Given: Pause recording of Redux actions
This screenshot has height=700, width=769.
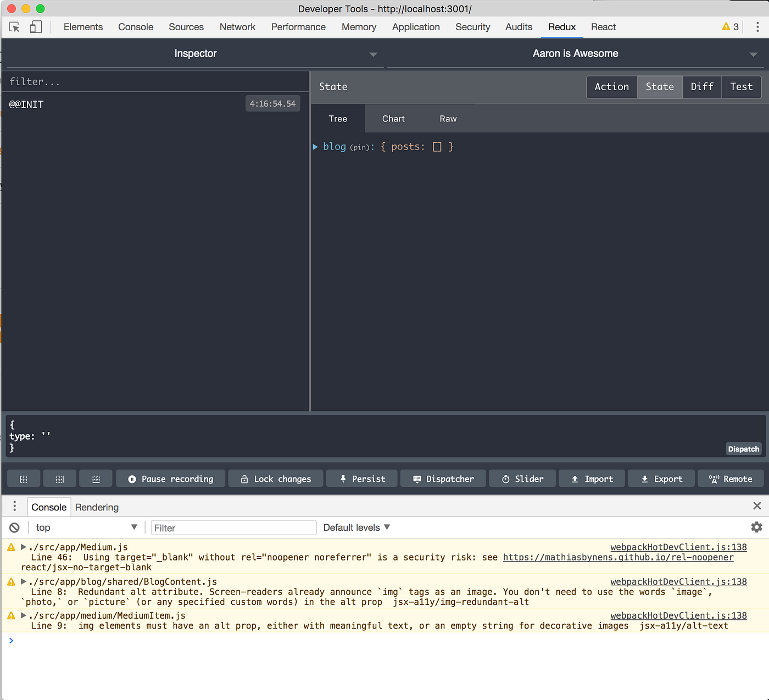Looking at the screenshot, I should [170, 478].
